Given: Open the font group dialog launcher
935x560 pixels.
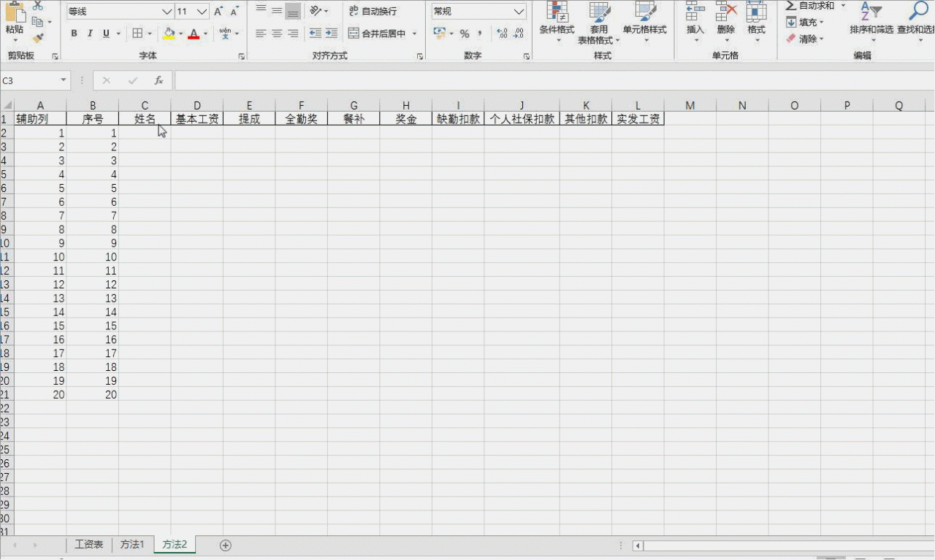Looking at the screenshot, I should coord(242,56).
